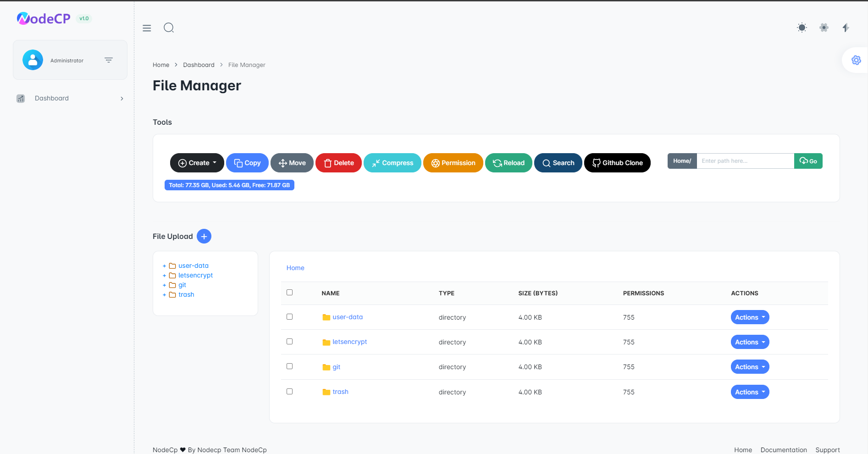Check the select-all checkbox in table header

(289, 293)
